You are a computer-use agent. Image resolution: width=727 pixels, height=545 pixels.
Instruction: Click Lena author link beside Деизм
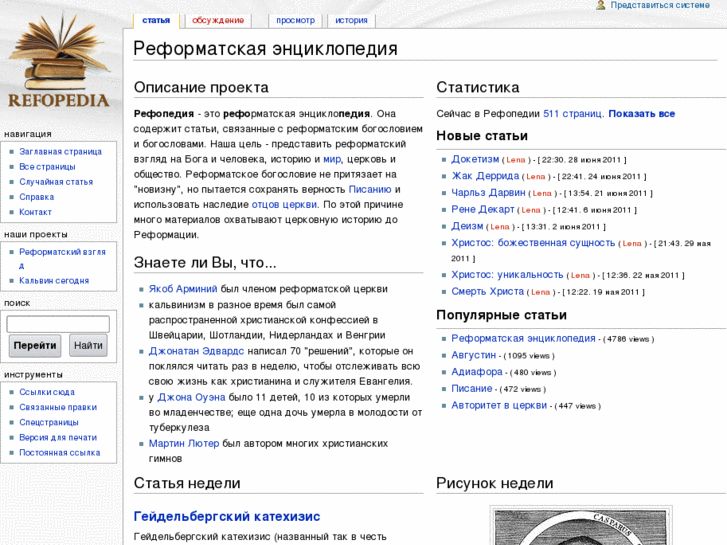coord(500,227)
